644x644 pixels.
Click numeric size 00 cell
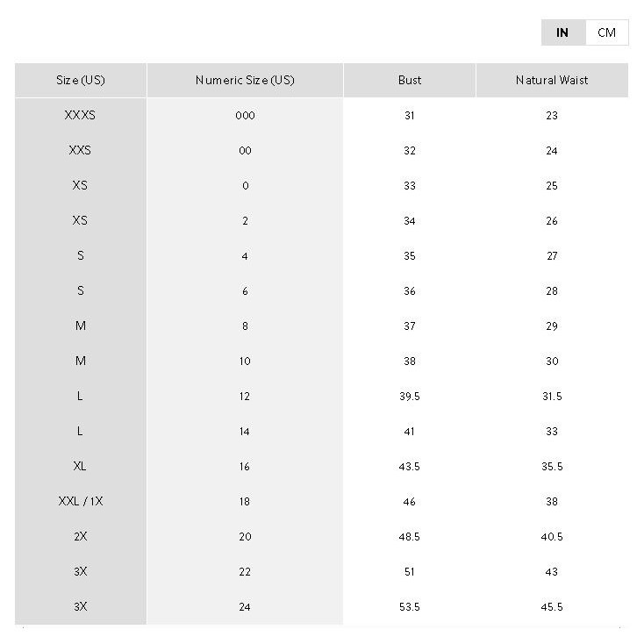tap(245, 150)
